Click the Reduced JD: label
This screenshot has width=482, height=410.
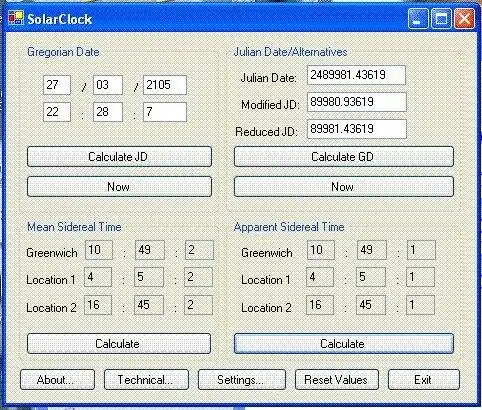point(266,132)
